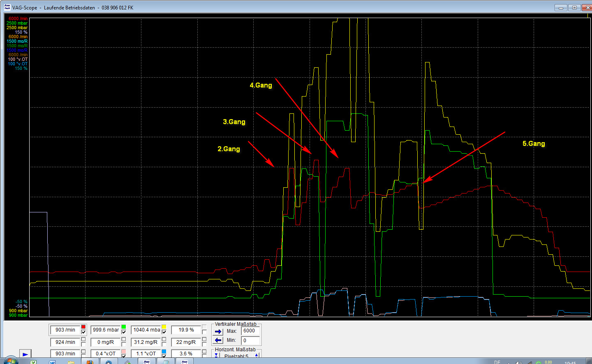Click the empty color swatch beside 19.9 %
The width and height of the screenshot is (592, 364).
coord(204,327)
